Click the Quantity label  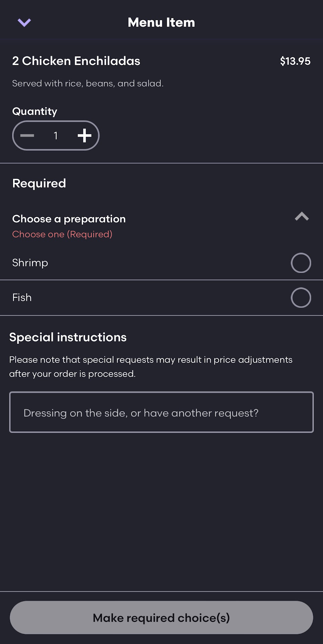pos(35,111)
